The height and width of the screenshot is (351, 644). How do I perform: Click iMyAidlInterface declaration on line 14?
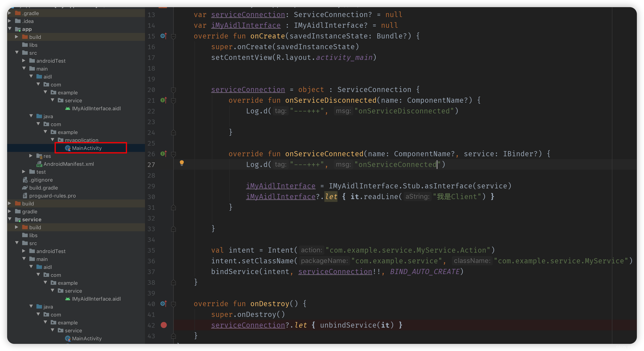[x=246, y=25]
